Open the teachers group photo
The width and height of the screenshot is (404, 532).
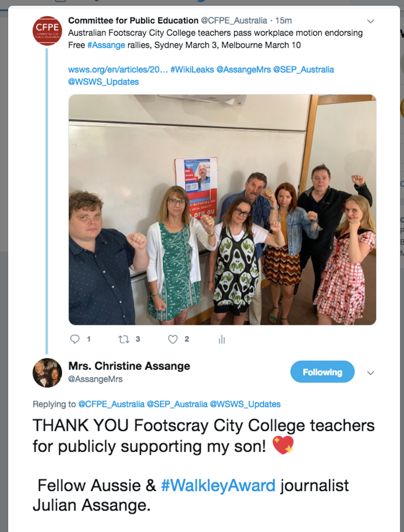tap(222, 209)
